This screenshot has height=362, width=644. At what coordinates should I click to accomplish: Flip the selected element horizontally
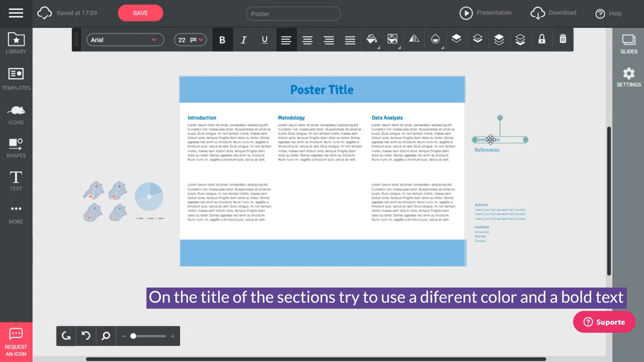414,40
